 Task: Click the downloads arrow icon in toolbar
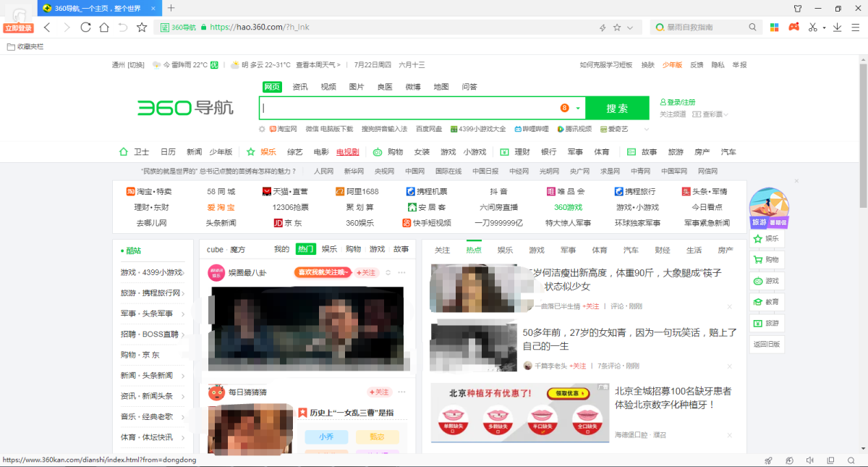click(x=837, y=28)
